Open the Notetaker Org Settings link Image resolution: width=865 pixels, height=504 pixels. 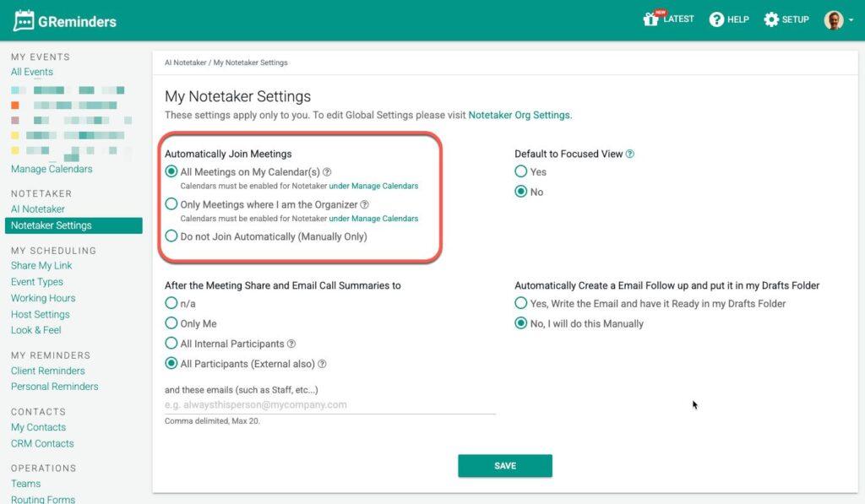pos(520,115)
